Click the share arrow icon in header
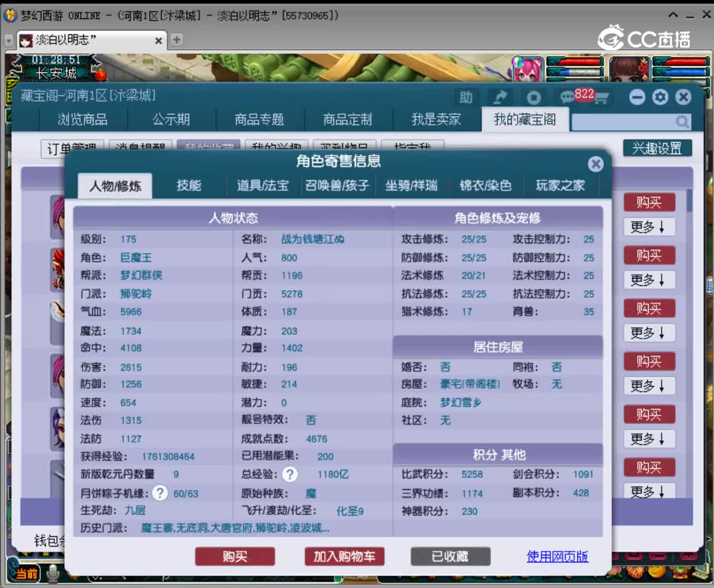The width and height of the screenshot is (714, 588). tap(500, 98)
